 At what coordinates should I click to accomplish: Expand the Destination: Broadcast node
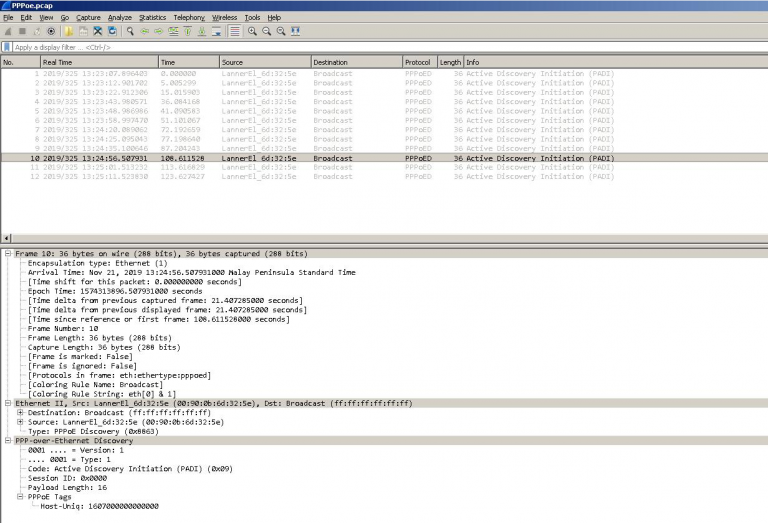(20, 412)
